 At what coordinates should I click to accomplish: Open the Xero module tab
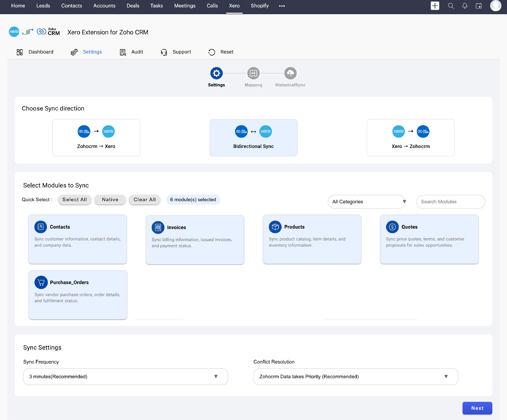[x=234, y=6]
